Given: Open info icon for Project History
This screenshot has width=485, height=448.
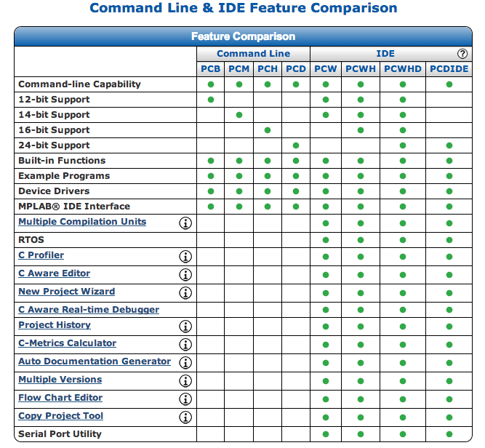Looking at the screenshot, I should tap(185, 327).
